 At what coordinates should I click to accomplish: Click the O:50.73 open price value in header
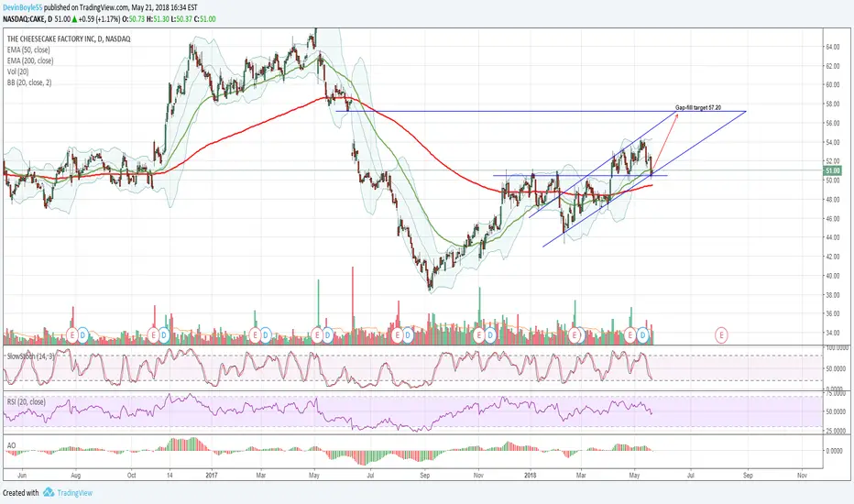[135, 19]
